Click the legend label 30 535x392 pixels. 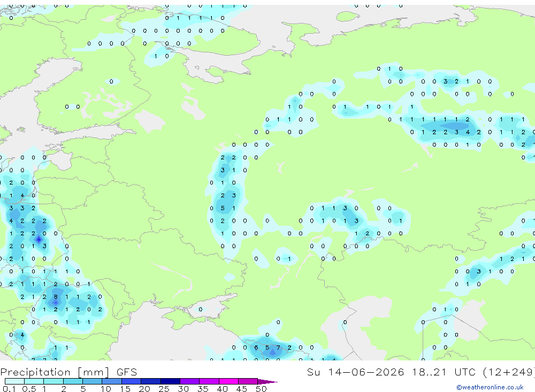183,389
